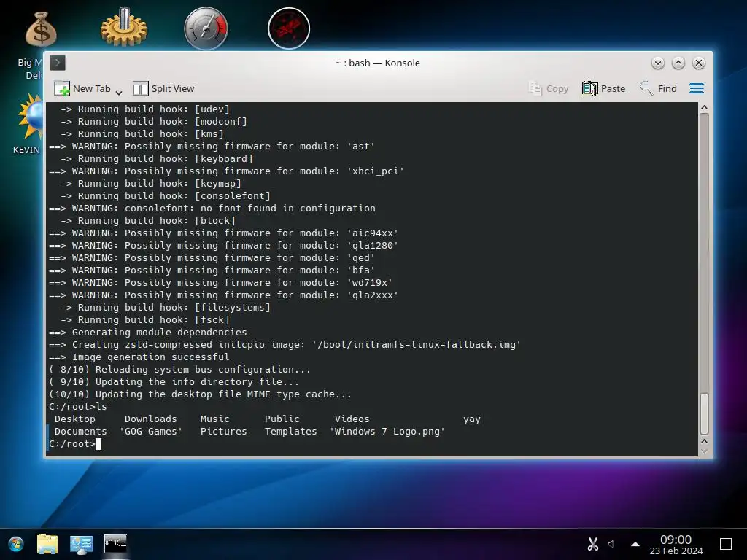
Task: Click the 'Downloads' directory in ls output
Action: click(x=150, y=419)
